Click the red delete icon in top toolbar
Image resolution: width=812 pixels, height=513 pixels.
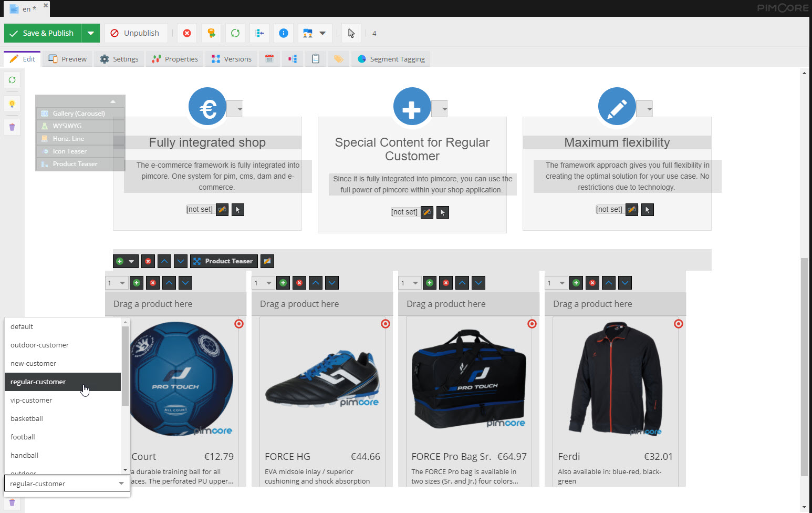tap(187, 33)
